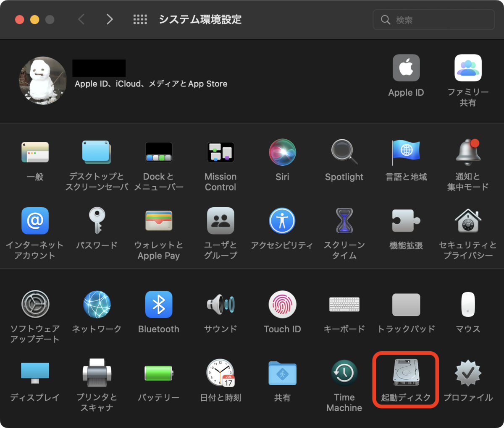Open サウンド speaker icon
This screenshot has height=428, width=504.
[x=220, y=304]
